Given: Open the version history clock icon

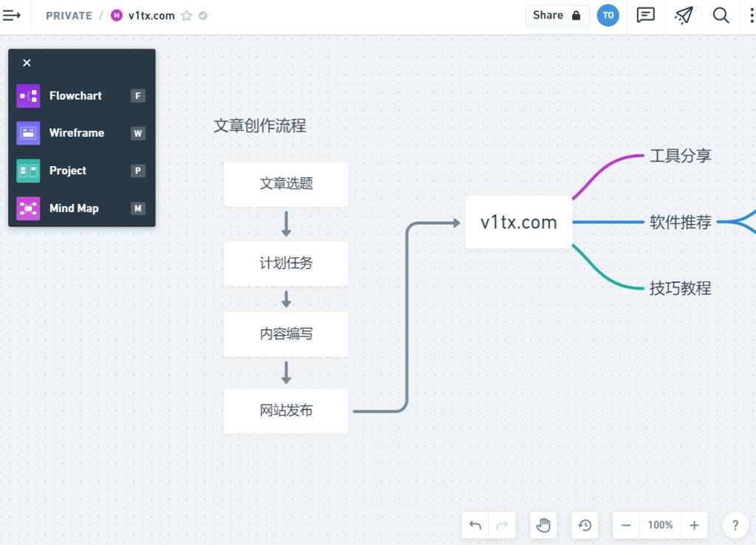Looking at the screenshot, I should [585, 525].
